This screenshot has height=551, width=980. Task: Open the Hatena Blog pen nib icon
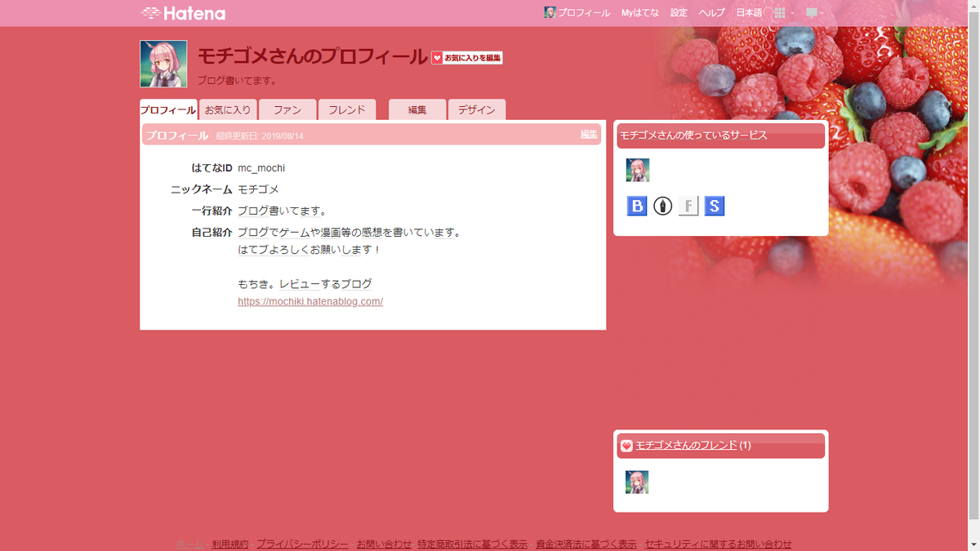pyautogui.click(x=662, y=206)
